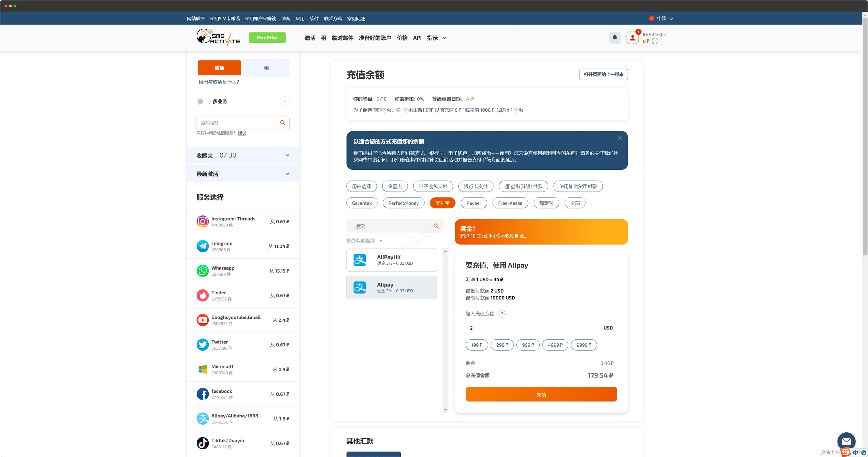Click the facebook service icon
Viewport: 868px width, 457px height.
click(x=203, y=394)
